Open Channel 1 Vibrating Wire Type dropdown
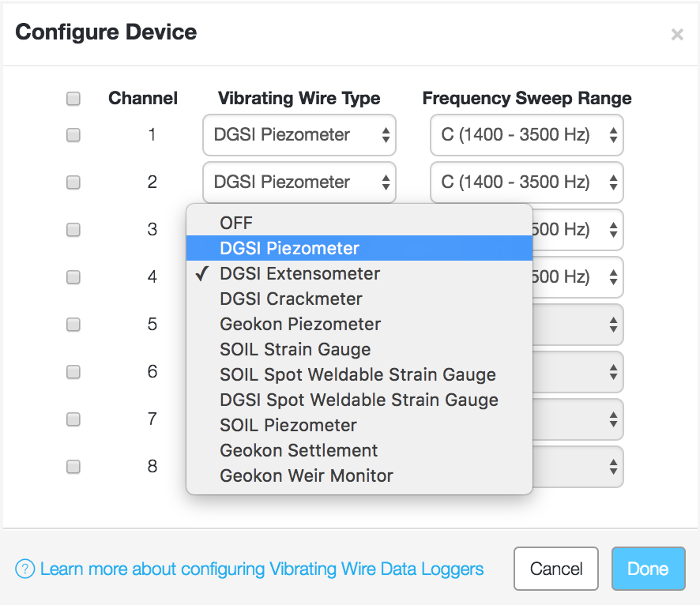Viewport: 700px width, 605px height. coord(299,135)
